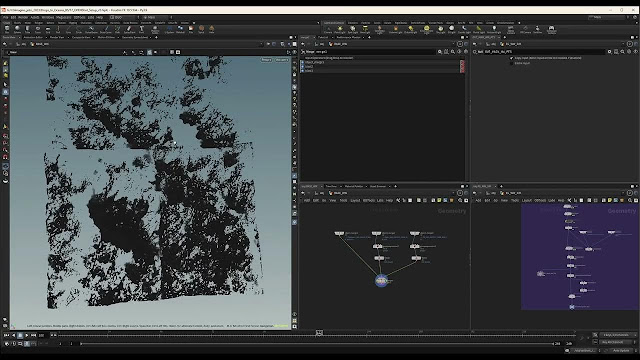Switch to the Geometry Spreadsheet tab
The height and width of the screenshot is (360, 640).
click(x=135, y=37)
